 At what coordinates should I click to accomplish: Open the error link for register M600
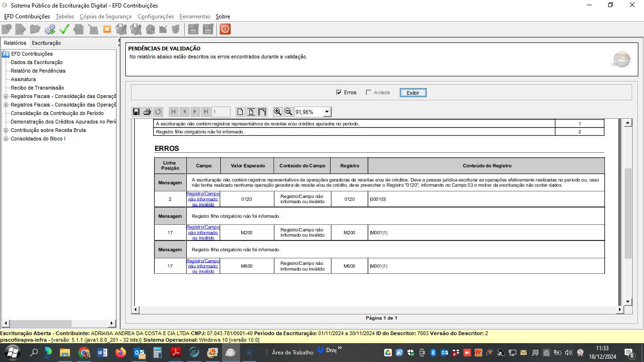point(203,266)
